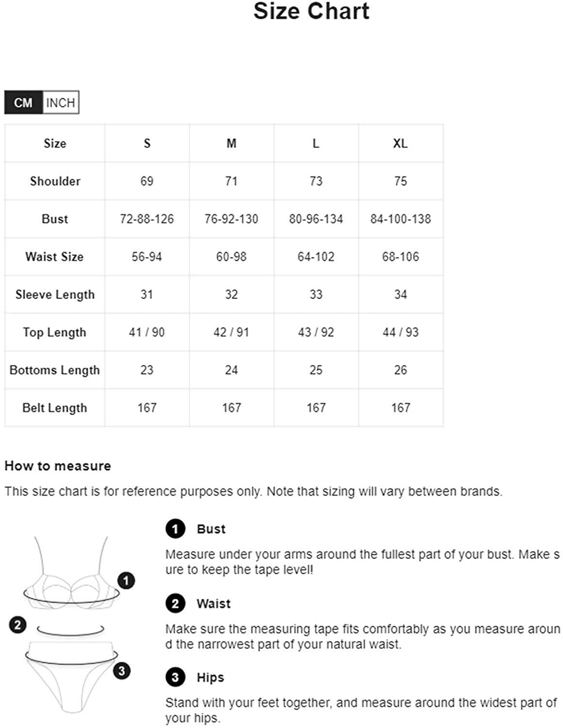Click the Bust row label in table
Screen dimensions: 563x728
pyautogui.click(x=55, y=219)
